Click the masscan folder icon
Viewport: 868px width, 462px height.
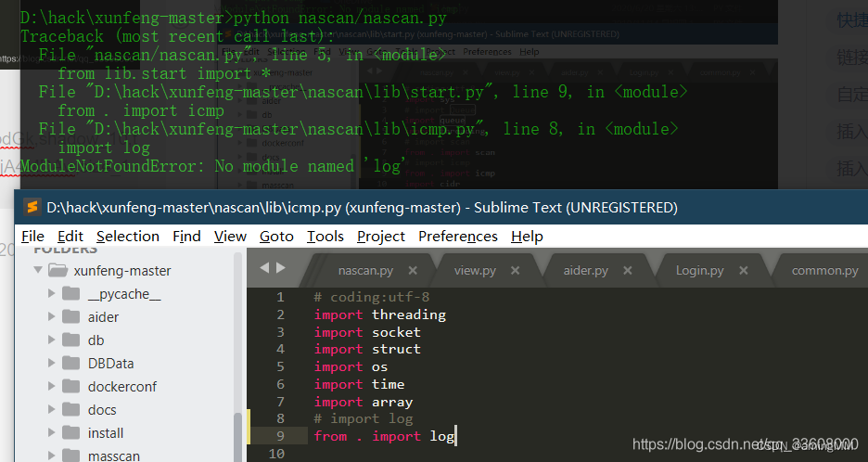[x=70, y=456]
